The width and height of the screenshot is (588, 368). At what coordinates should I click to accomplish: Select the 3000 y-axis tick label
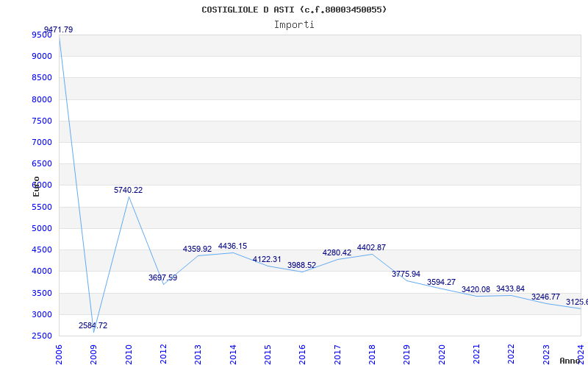click(x=42, y=314)
